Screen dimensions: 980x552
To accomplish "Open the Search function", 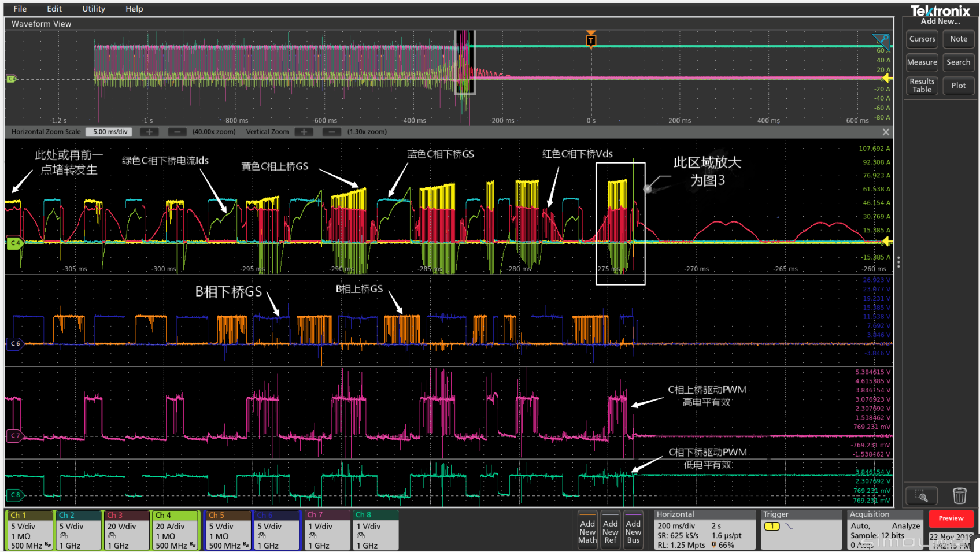I will 959,62.
